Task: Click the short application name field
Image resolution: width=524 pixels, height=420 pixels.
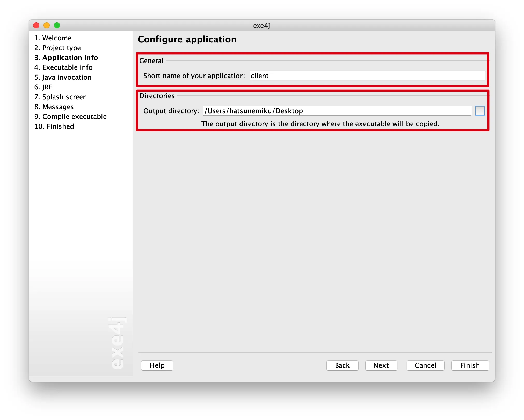Action: coord(367,76)
